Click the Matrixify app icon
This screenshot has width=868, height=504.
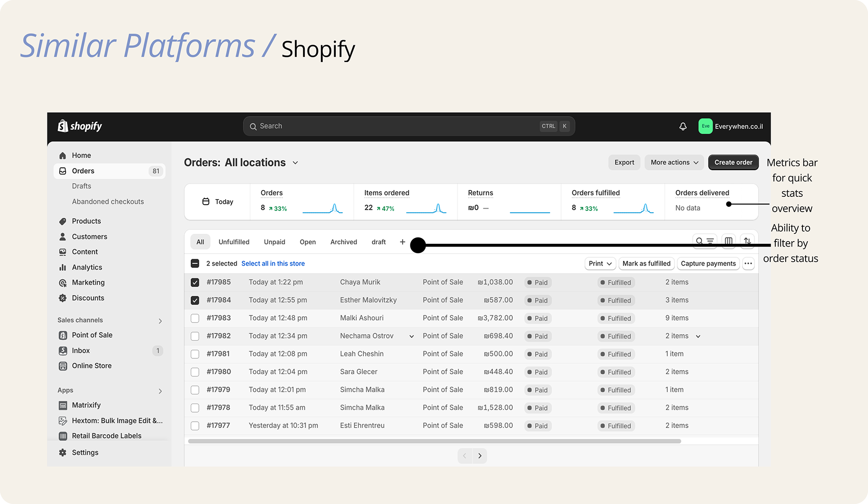[63, 405]
